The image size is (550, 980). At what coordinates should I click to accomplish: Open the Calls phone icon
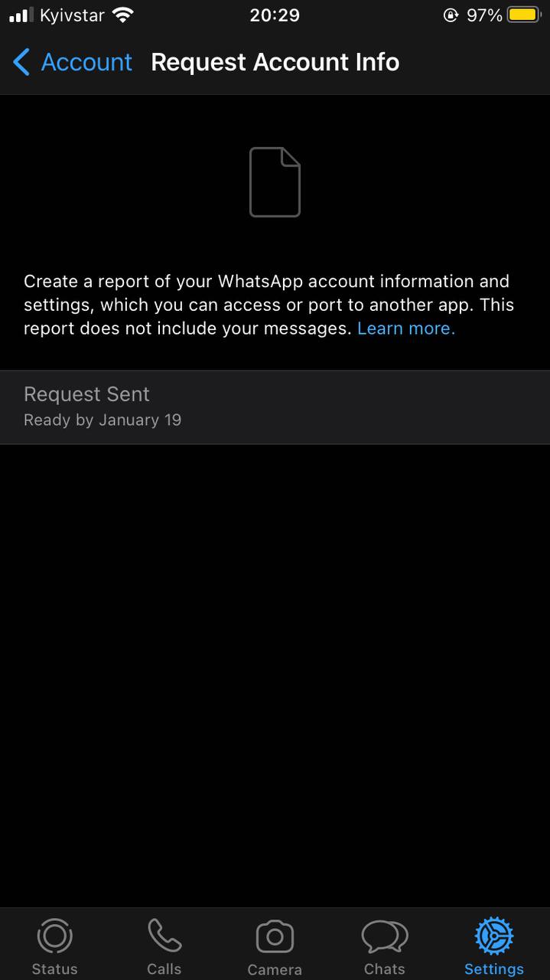(x=164, y=936)
